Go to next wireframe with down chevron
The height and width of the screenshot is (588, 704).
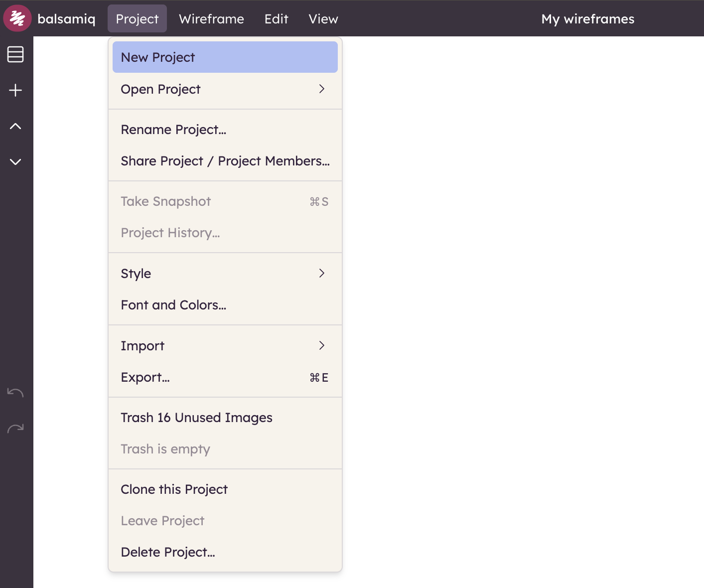[x=15, y=162]
